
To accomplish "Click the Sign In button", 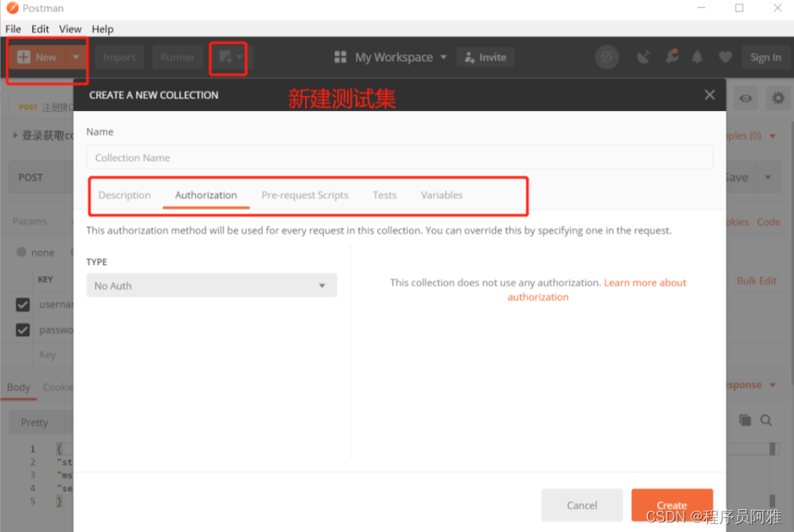I will [x=765, y=57].
